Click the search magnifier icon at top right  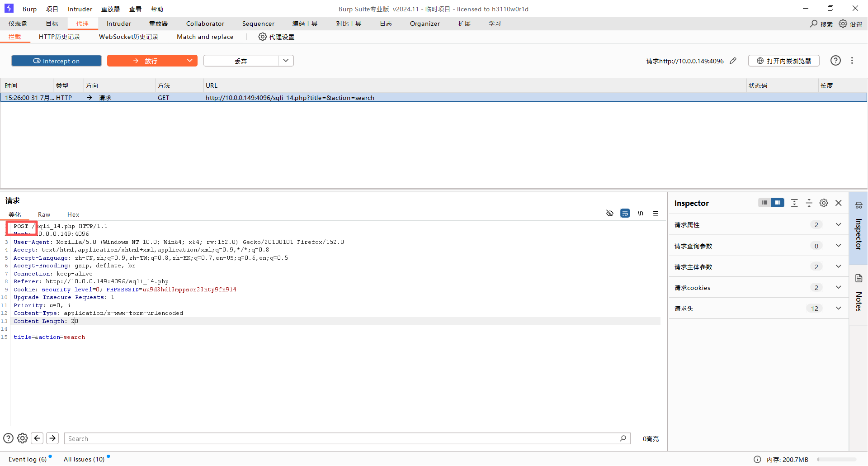[814, 24]
